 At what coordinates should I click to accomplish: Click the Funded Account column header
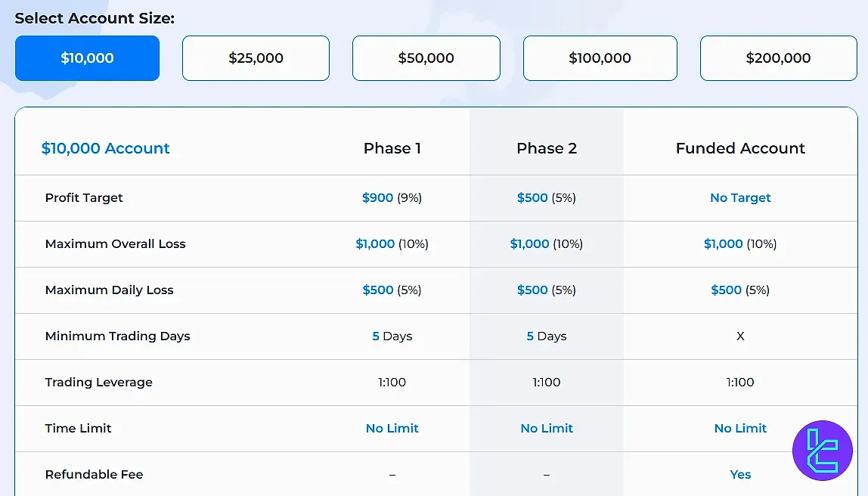tap(740, 148)
